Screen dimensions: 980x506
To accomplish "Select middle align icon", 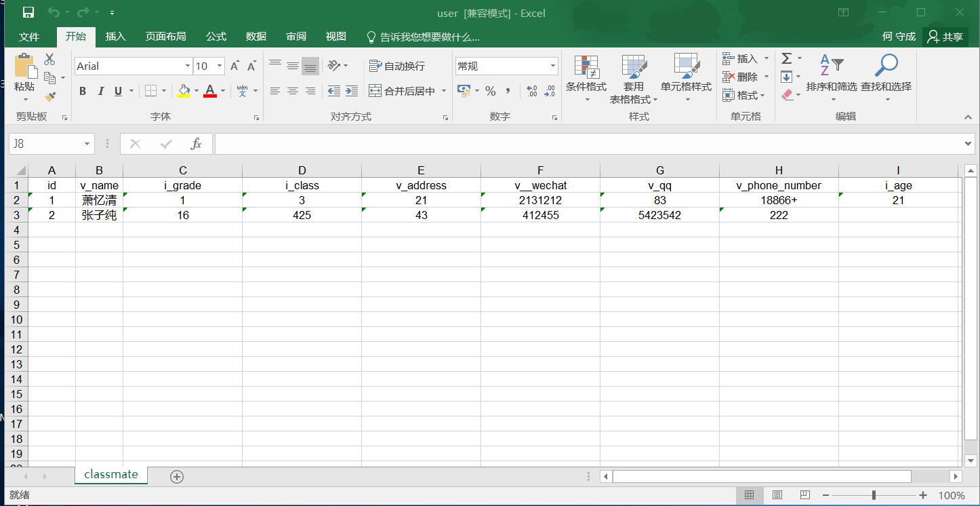I will click(x=292, y=66).
